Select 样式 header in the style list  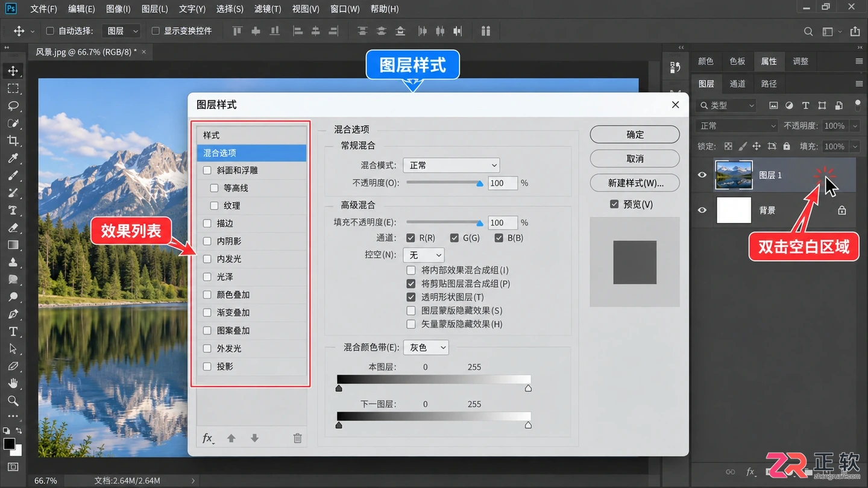pyautogui.click(x=251, y=135)
